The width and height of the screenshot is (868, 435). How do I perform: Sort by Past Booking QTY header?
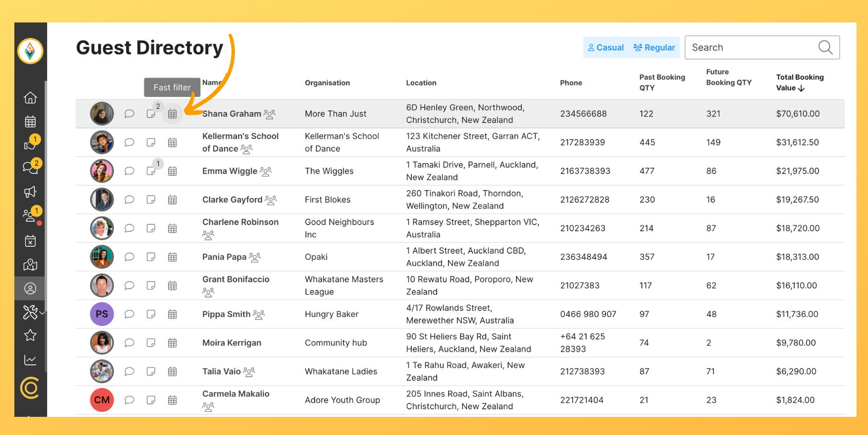click(x=662, y=82)
